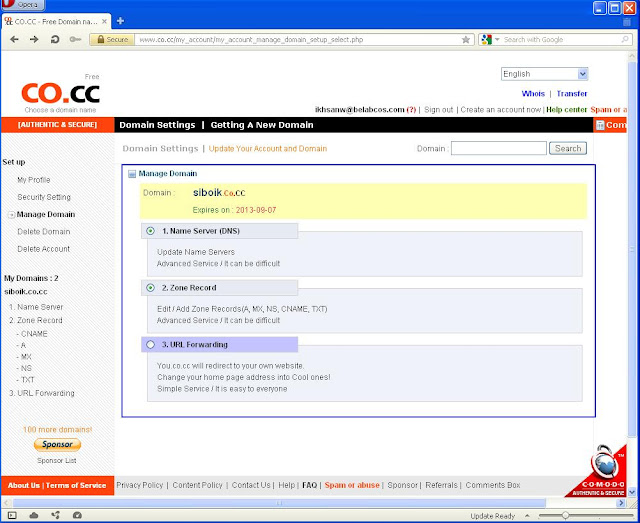This screenshot has height=523, width=640.
Task: Click the Comodo Authentic & Secure seal
Action: click(598, 472)
